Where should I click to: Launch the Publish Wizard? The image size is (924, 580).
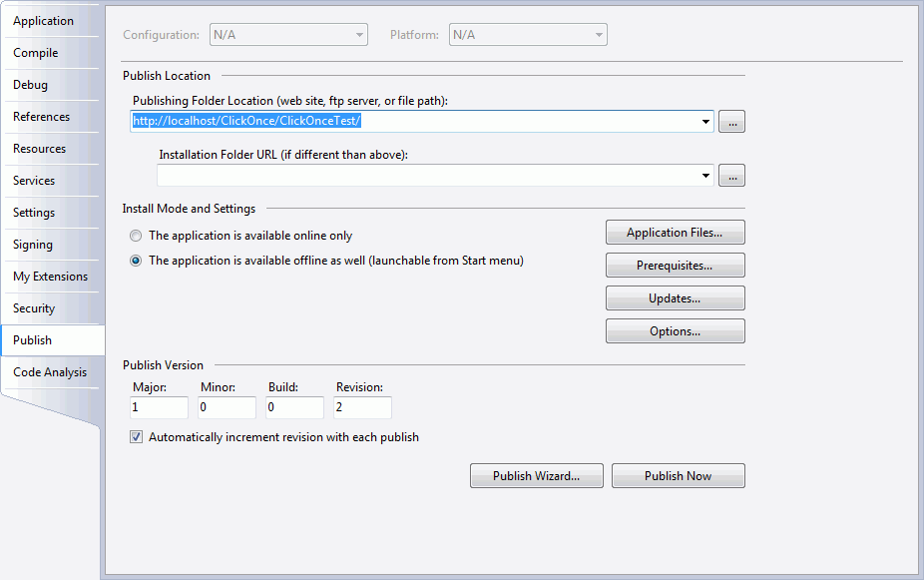(536, 476)
